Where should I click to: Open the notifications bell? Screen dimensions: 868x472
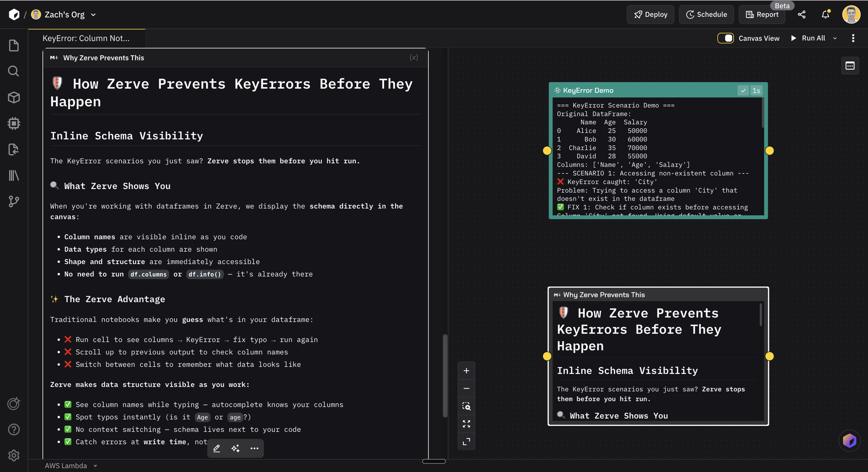(x=826, y=14)
